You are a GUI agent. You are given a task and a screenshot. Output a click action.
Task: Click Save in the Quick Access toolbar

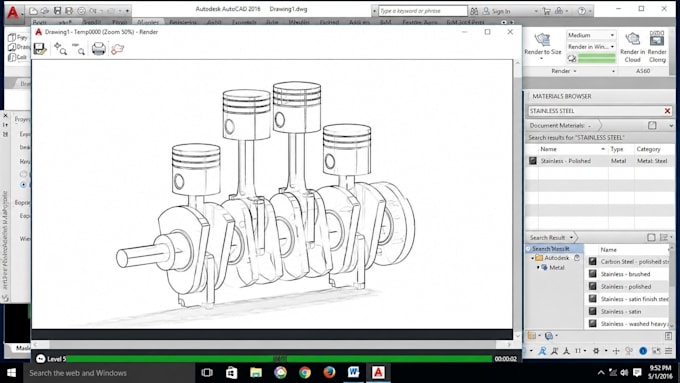tap(57, 11)
